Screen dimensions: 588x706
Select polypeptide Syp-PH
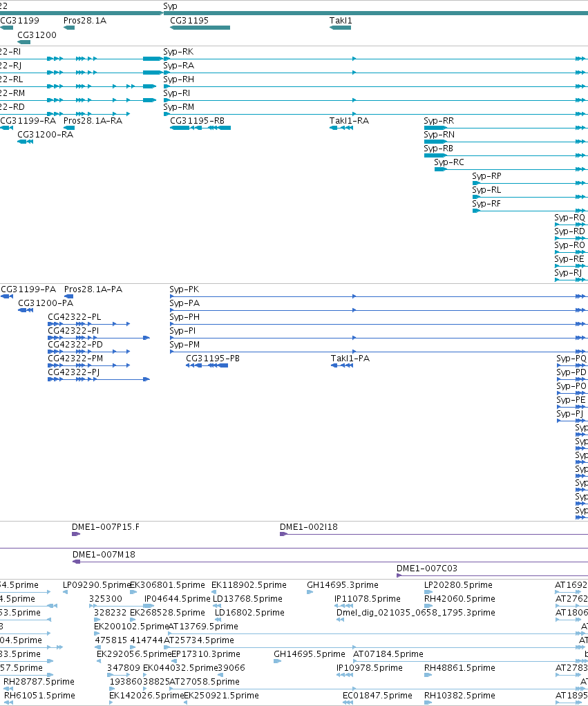(184, 317)
